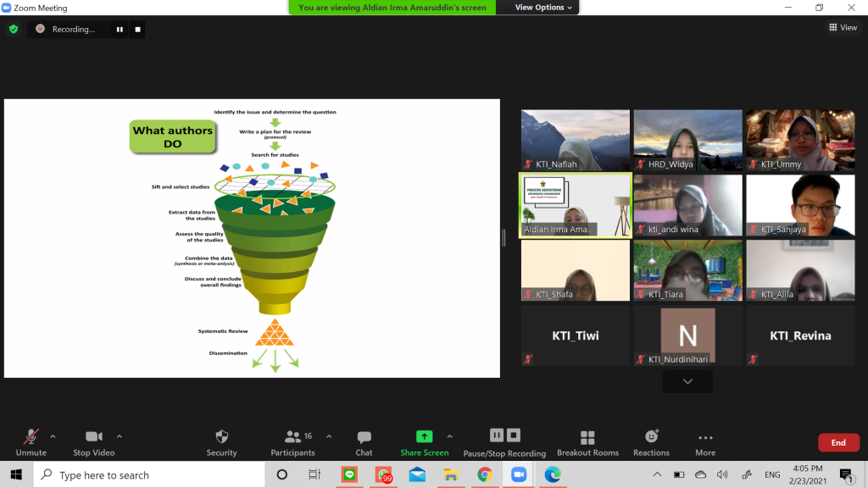
Task: Open Breakout Rooms
Action: tap(587, 443)
